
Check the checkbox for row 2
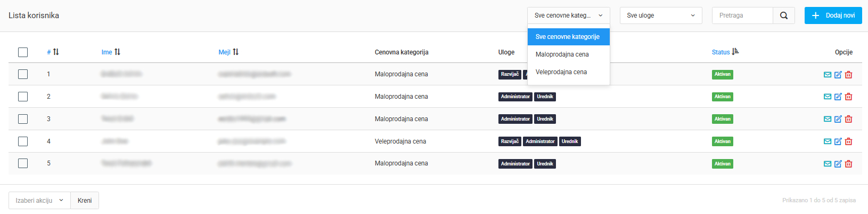coord(23,97)
